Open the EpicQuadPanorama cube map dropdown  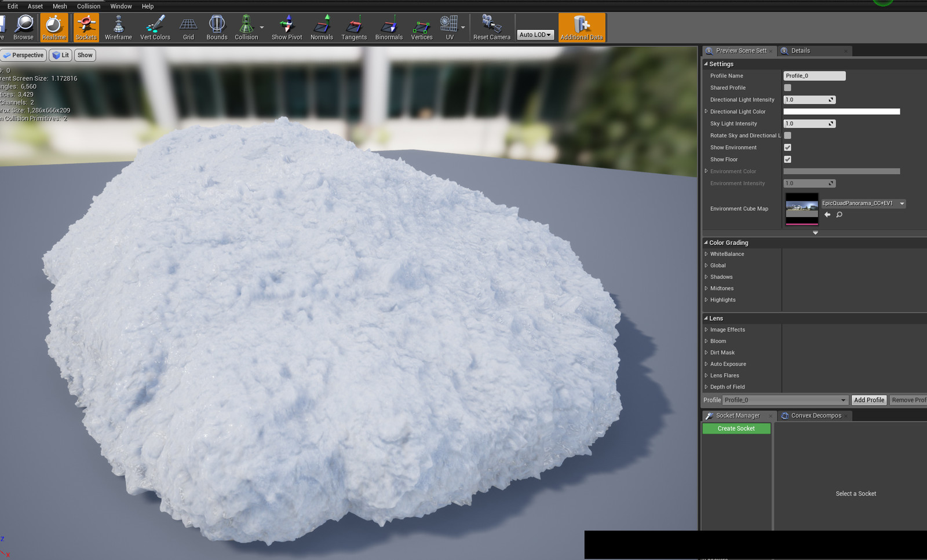click(863, 203)
